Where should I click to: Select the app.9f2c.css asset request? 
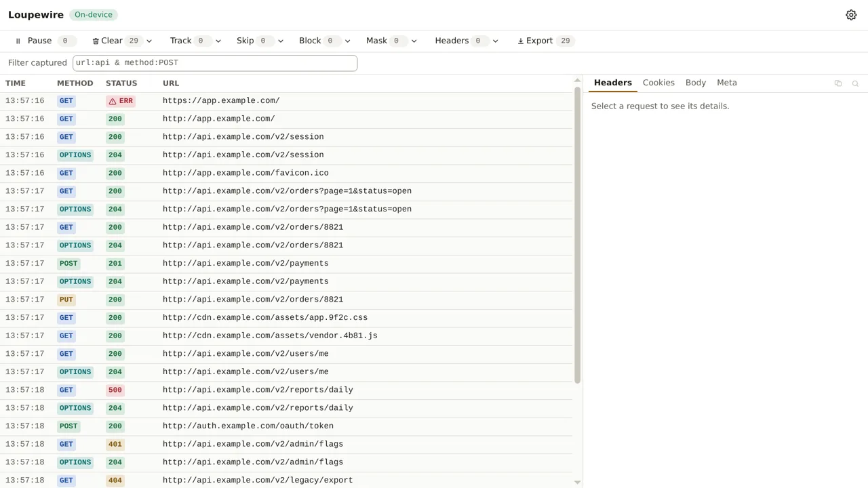point(286,318)
